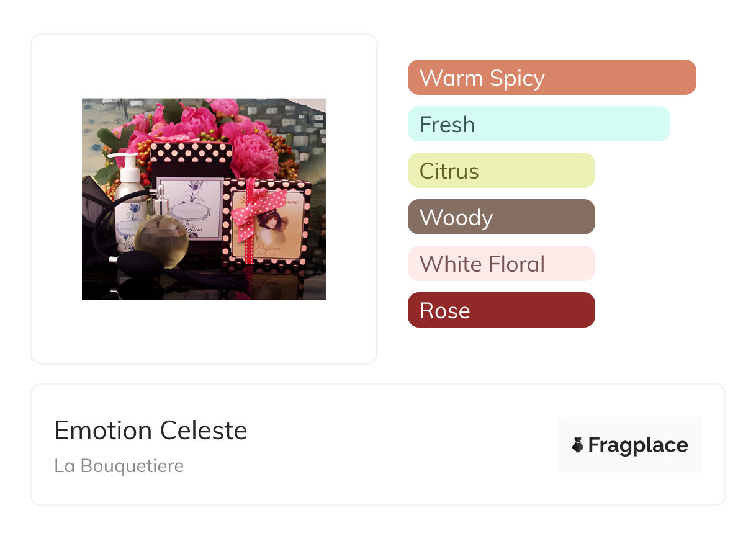Click the Fragplace perfume bottle logo icon
The height and width of the screenshot is (536, 756).
578,445
